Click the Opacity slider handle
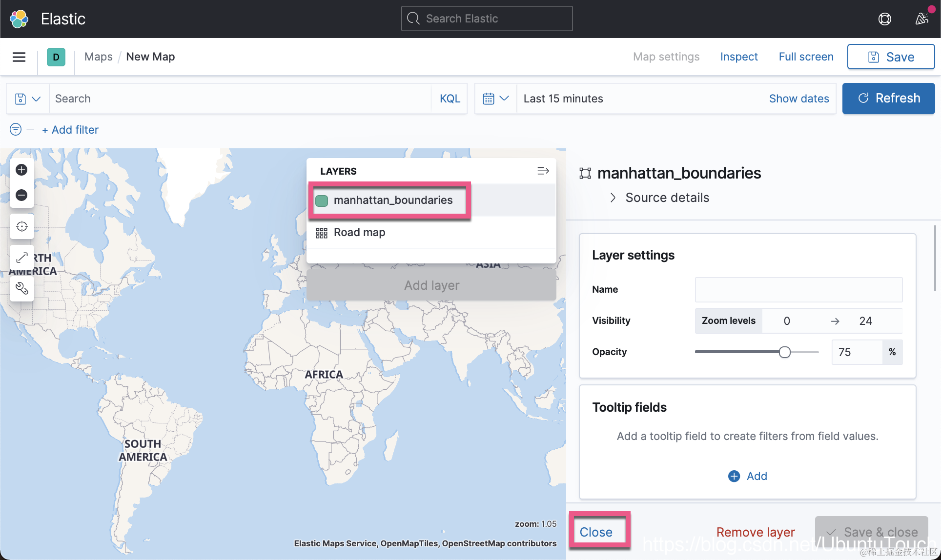 [784, 352]
